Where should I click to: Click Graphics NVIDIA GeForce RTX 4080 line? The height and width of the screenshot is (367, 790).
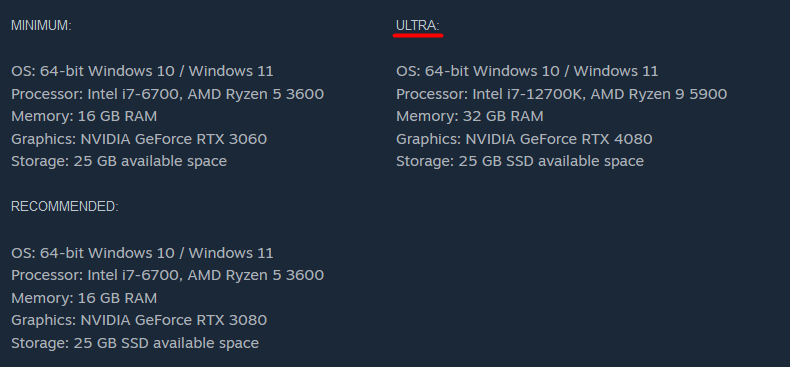point(524,139)
